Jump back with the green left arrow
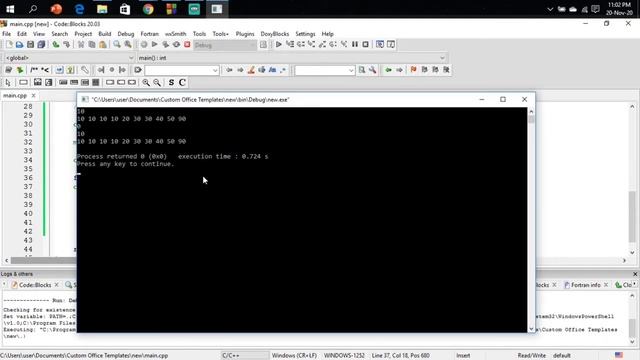This screenshot has width=640, height=360. [x=388, y=70]
